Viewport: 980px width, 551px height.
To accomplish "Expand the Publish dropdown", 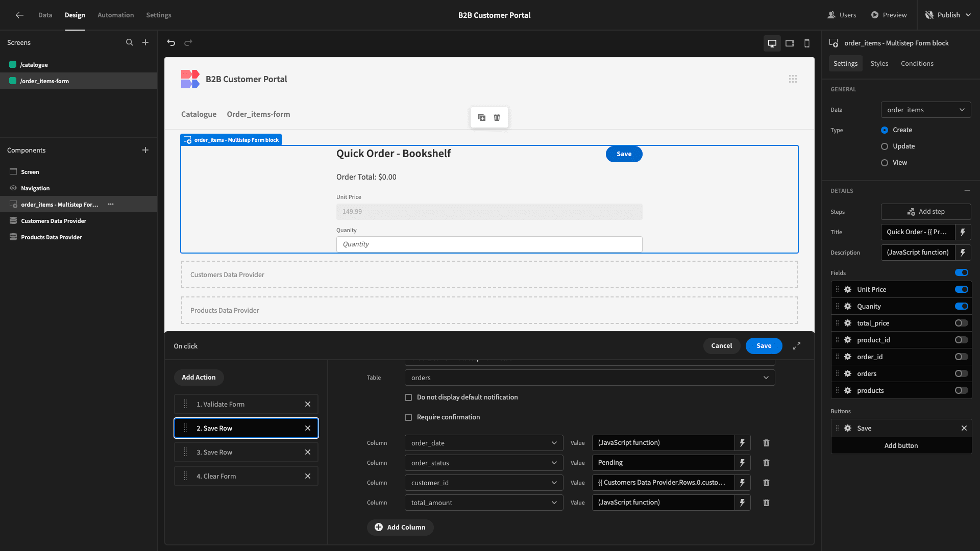I will pos(968,15).
